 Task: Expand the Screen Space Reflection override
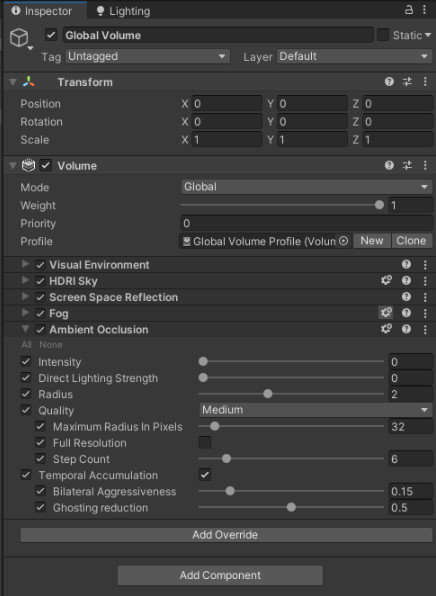tap(25, 296)
